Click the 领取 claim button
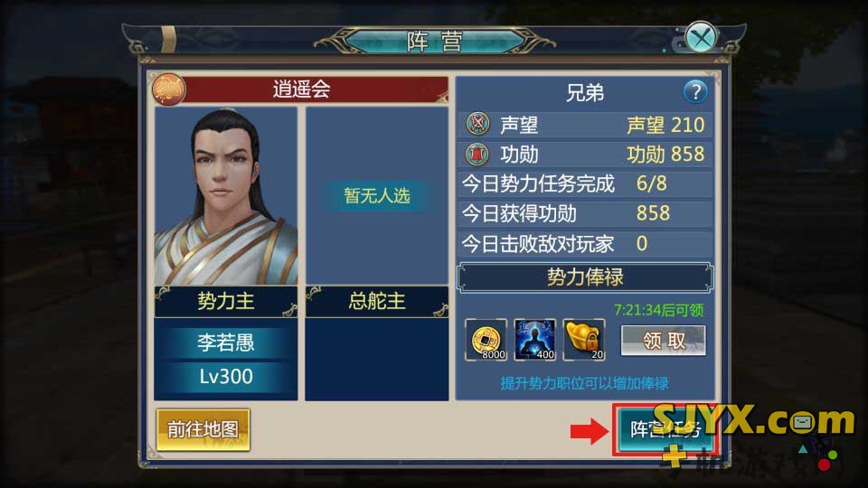This screenshot has width=868, height=488. [x=663, y=341]
